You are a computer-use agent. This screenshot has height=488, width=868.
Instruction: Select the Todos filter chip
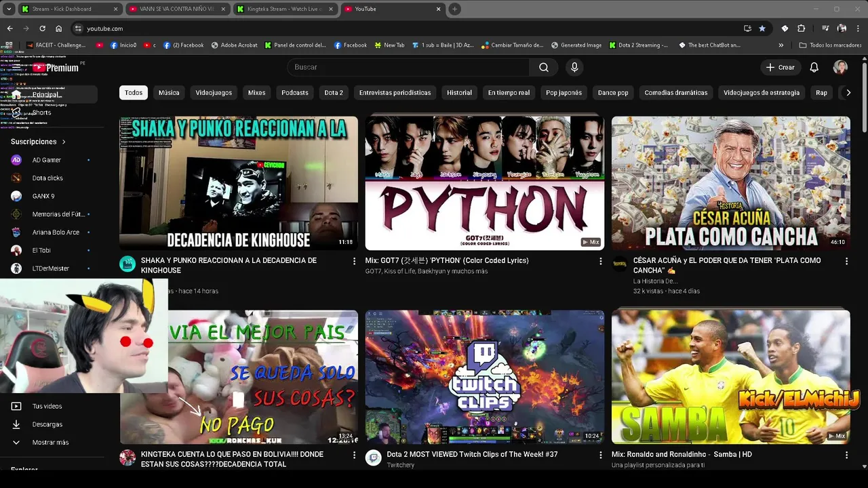pos(134,93)
